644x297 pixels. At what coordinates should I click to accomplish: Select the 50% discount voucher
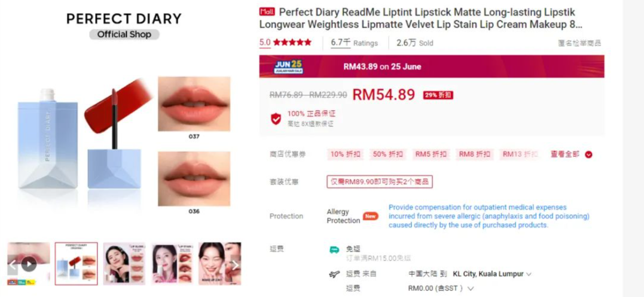click(x=388, y=154)
